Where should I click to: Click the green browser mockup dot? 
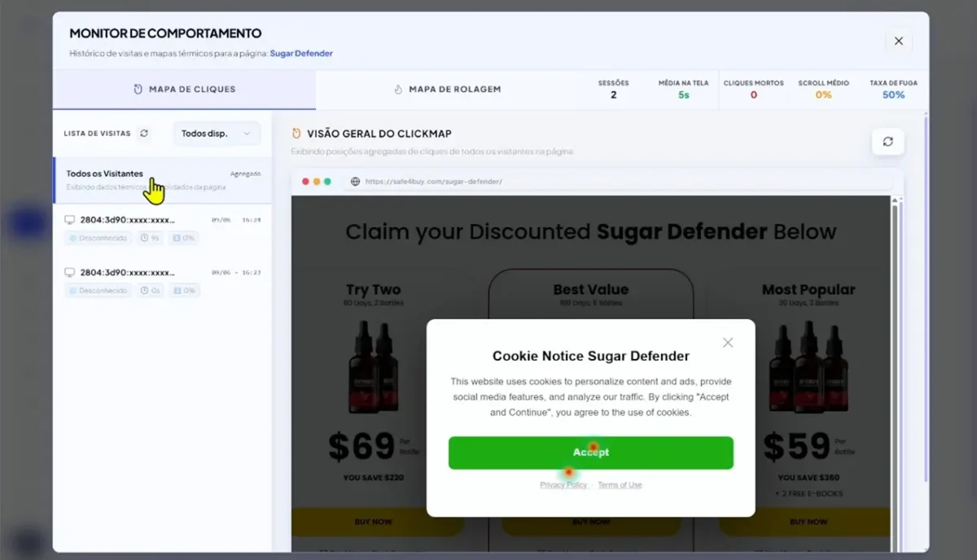(327, 182)
